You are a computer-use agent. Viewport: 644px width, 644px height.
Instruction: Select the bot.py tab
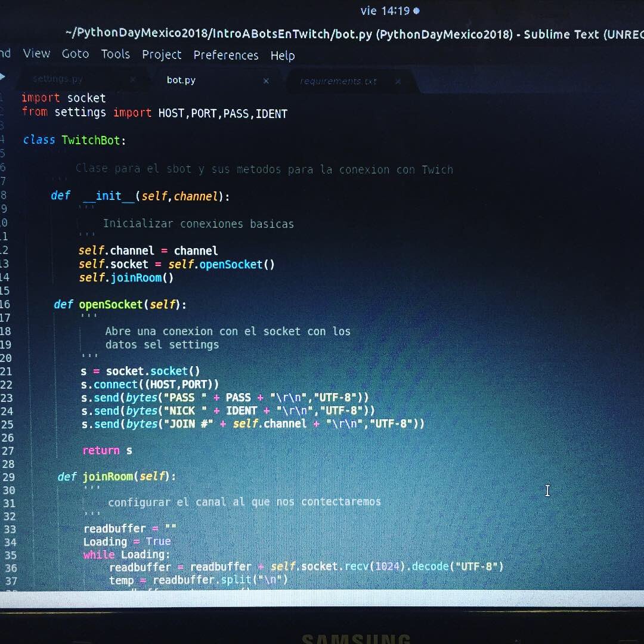pos(181,80)
